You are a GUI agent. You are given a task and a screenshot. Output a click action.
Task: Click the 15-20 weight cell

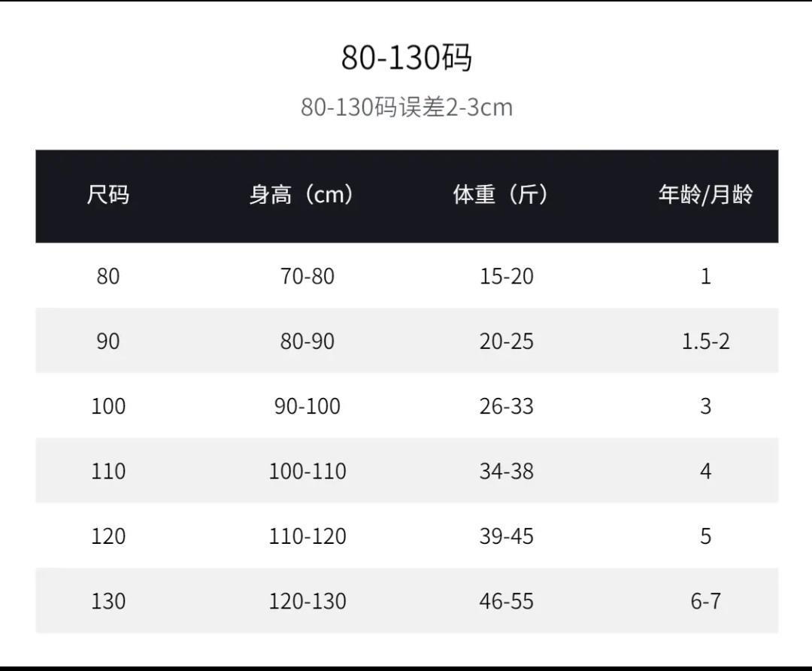506,276
